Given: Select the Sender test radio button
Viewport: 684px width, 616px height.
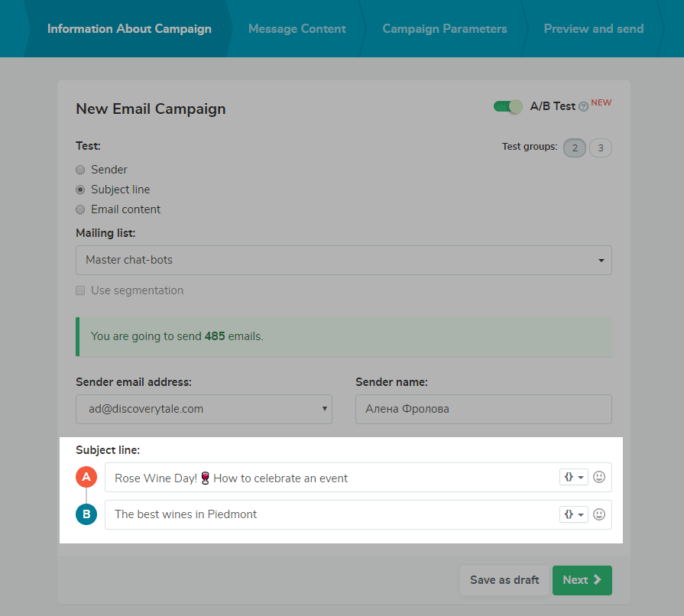Looking at the screenshot, I should (80, 170).
